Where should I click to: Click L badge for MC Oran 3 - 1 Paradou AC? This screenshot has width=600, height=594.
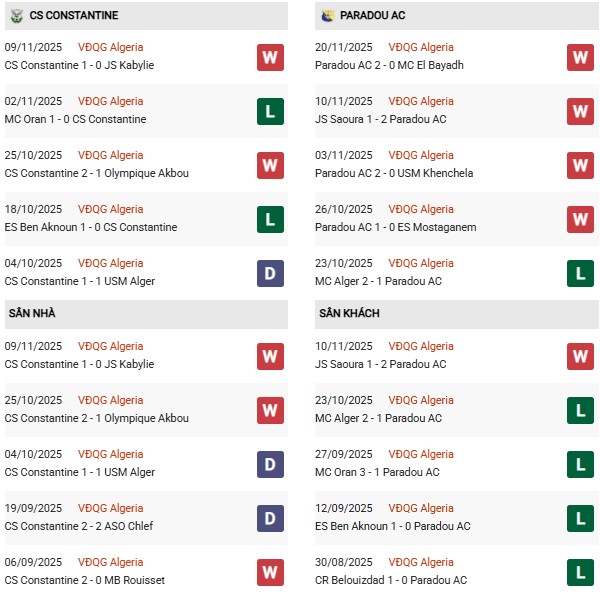(x=580, y=464)
